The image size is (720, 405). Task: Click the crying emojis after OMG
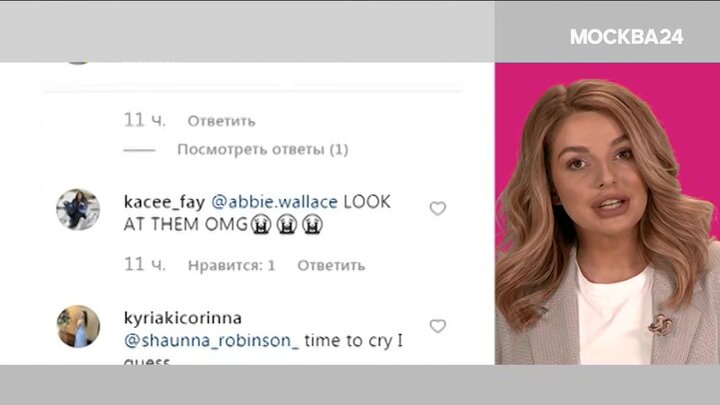tap(287, 225)
